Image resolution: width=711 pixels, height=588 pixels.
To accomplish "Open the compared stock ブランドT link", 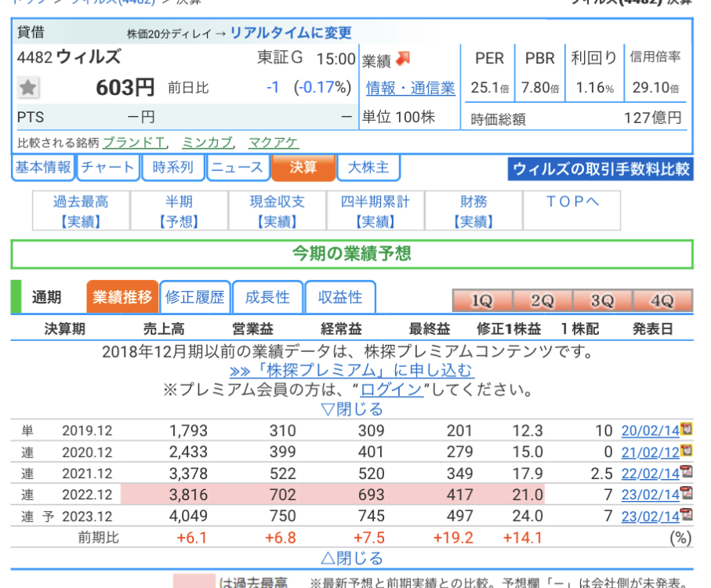I will pyautogui.click(x=134, y=143).
